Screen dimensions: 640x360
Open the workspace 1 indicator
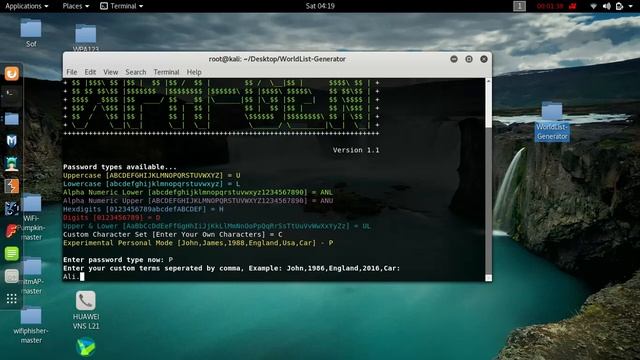[519, 6]
